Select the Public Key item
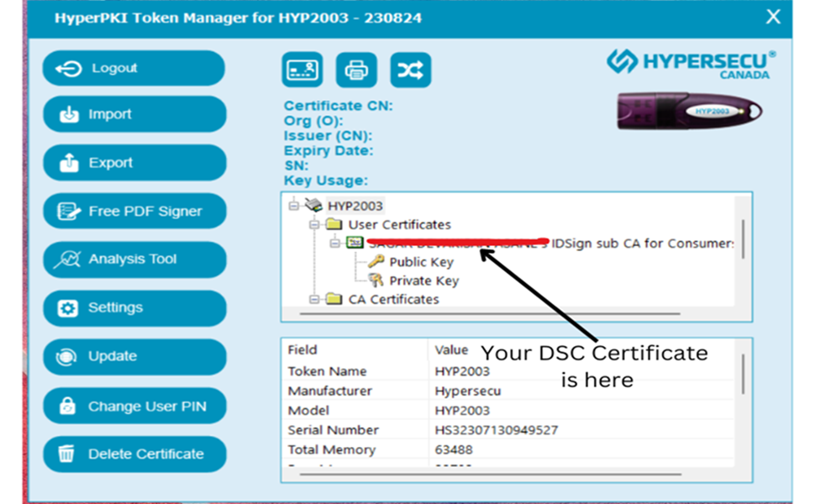This screenshot has height=504, width=815. (422, 262)
